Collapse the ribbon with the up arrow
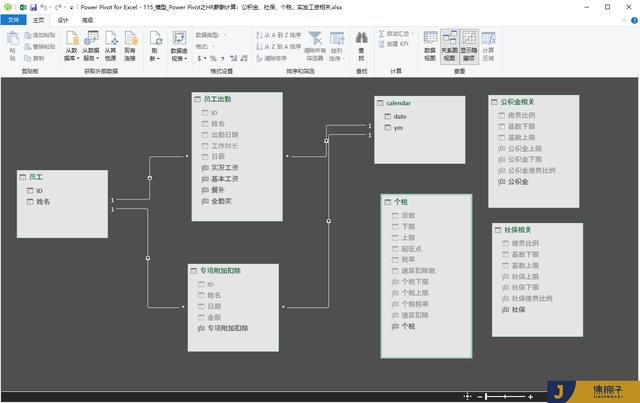The image size is (640, 403). point(624,20)
